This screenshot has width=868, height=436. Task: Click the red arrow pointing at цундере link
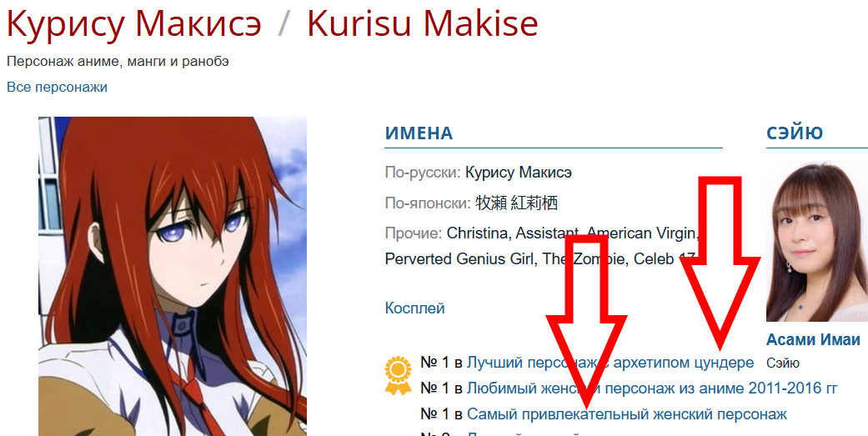(720, 263)
